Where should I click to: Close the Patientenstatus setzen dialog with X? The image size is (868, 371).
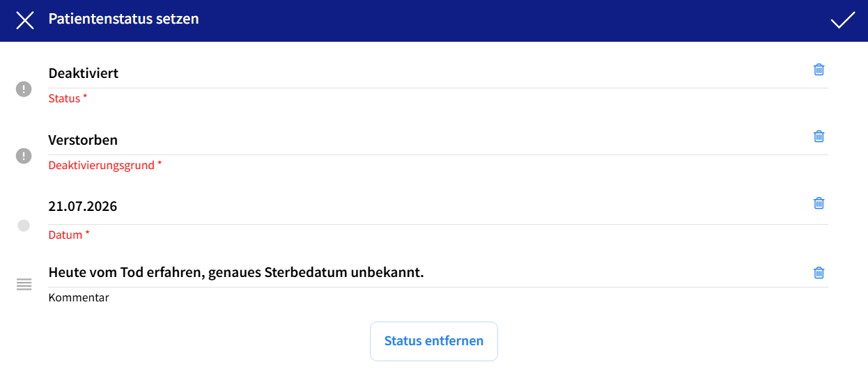coord(25,20)
